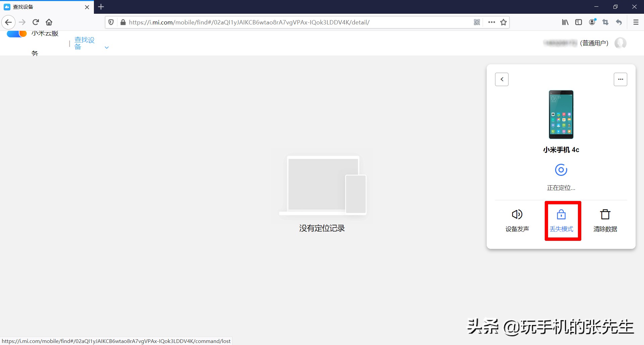This screenshot has height=345, width=644.
Task: Click the 没有定位记录 message
Action: tap(322, 228)
